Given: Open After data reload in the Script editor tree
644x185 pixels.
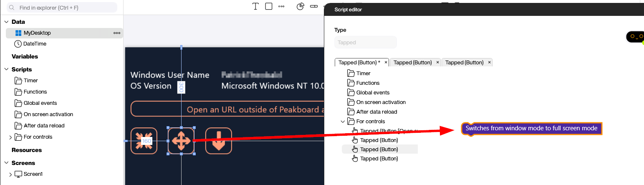Looking at the screenshot, I should [x=377, y=112].
